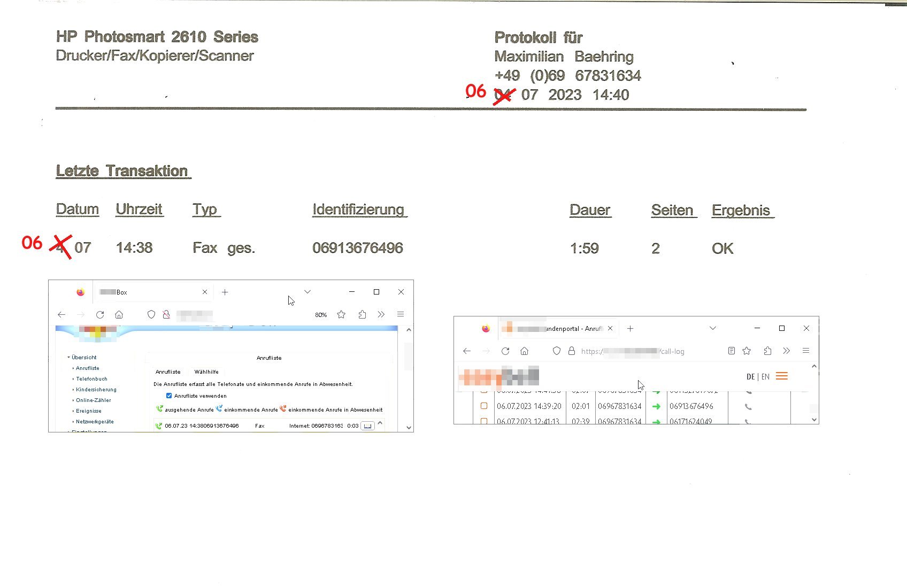Image resolution: width=907 pixels, height=588 pixels.
Task: Click green arrow in the 14:39:20 row
Action: (x=656, y=407)
